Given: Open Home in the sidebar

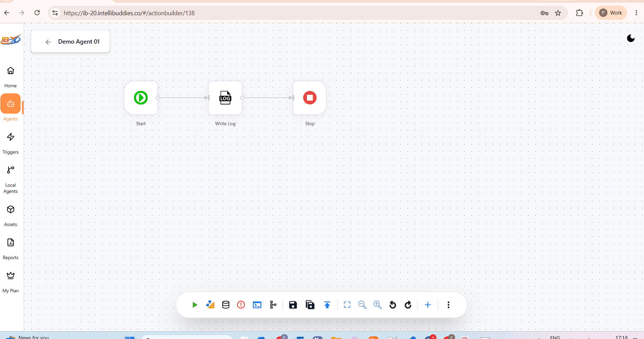Looking at the screenshot, I should pos(10,76).
